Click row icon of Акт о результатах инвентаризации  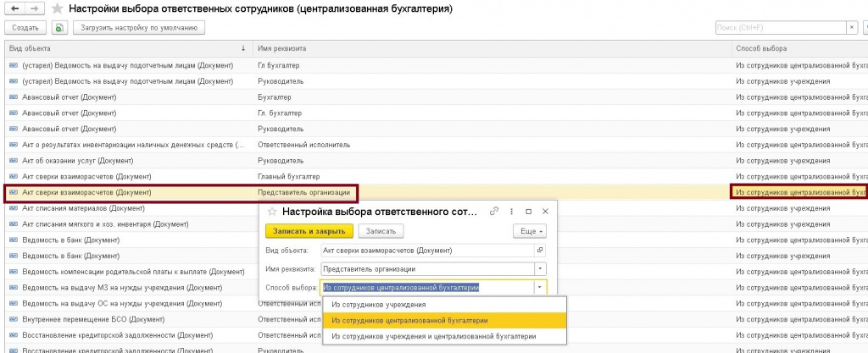pos(14,145)
